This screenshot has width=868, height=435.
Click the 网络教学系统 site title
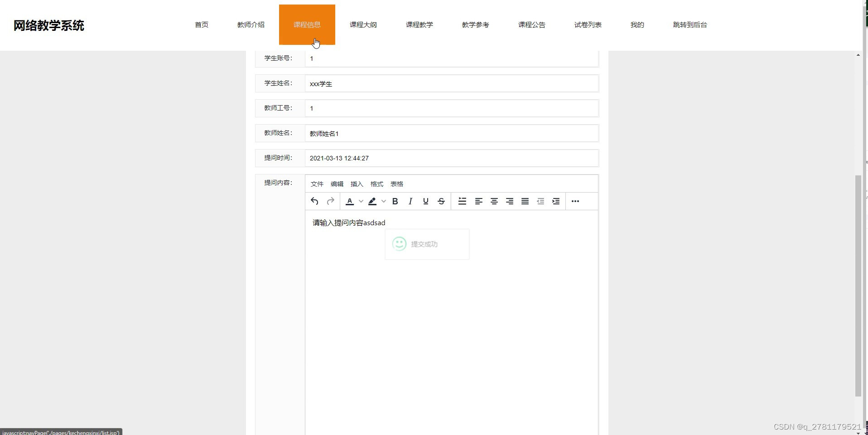point(49,25)
